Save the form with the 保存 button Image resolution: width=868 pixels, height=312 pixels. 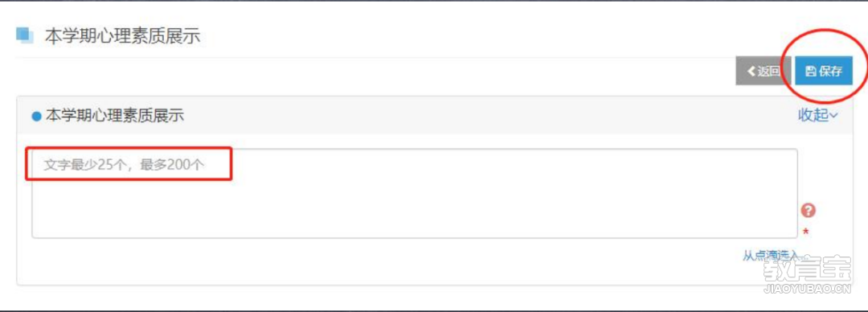[823, 71]
